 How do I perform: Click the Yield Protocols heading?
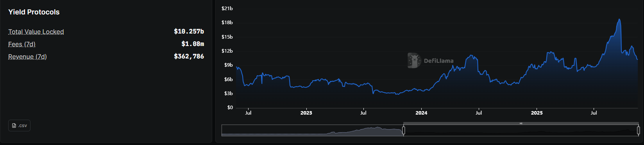(34, 12)
